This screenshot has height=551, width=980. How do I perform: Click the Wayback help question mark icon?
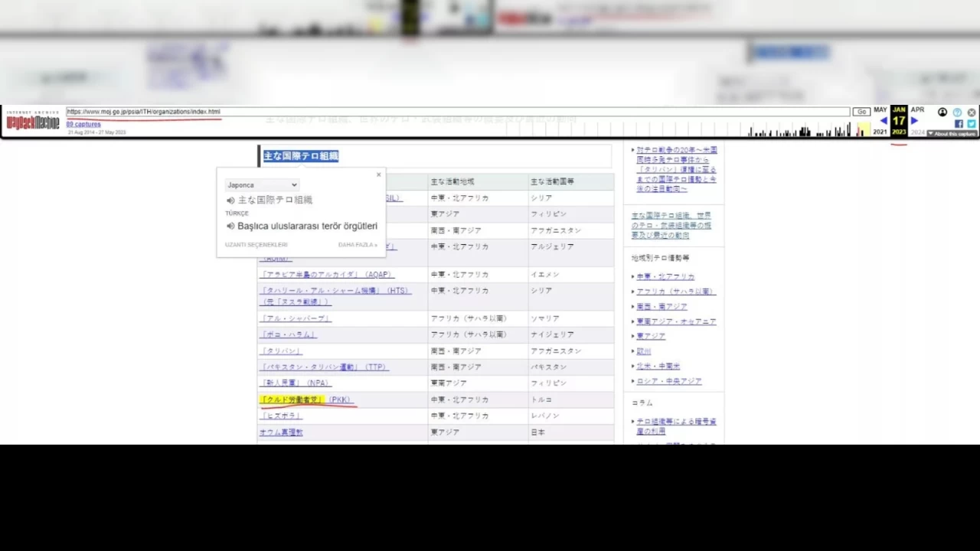point(957,112)
